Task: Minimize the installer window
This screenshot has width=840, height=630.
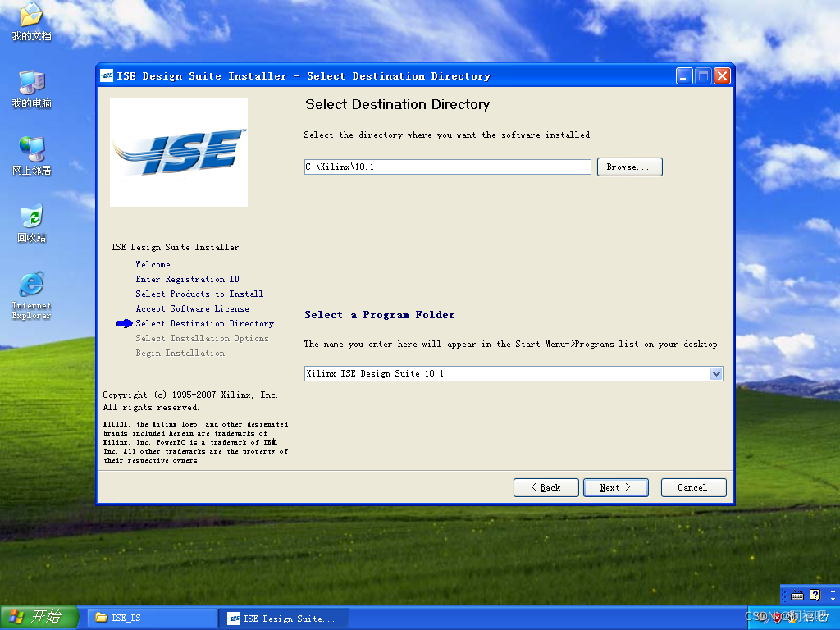Action: [684, 76]
